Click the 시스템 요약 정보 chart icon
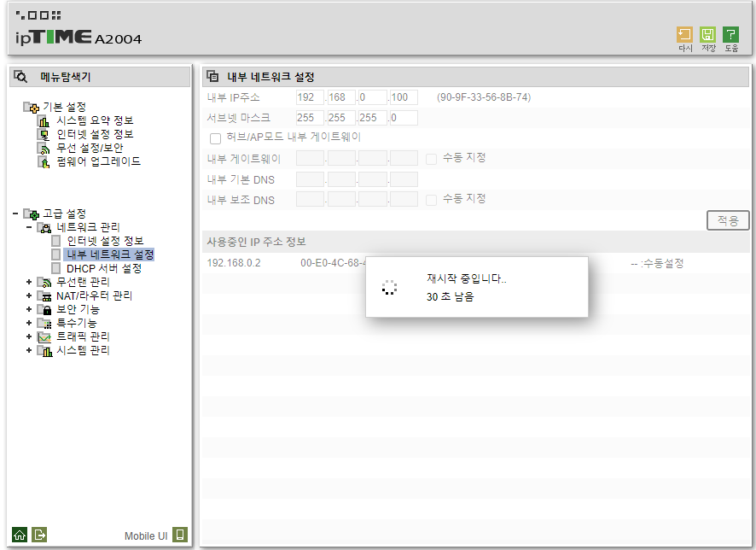The height and width of the screenshot is (550, 756). (44, 120)
